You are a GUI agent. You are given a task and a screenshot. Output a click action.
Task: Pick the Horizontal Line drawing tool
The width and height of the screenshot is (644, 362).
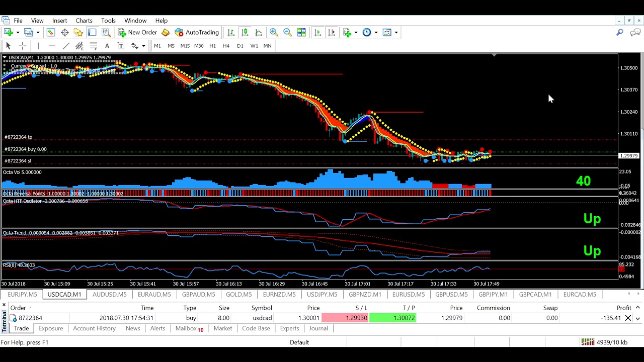point(52,46)
